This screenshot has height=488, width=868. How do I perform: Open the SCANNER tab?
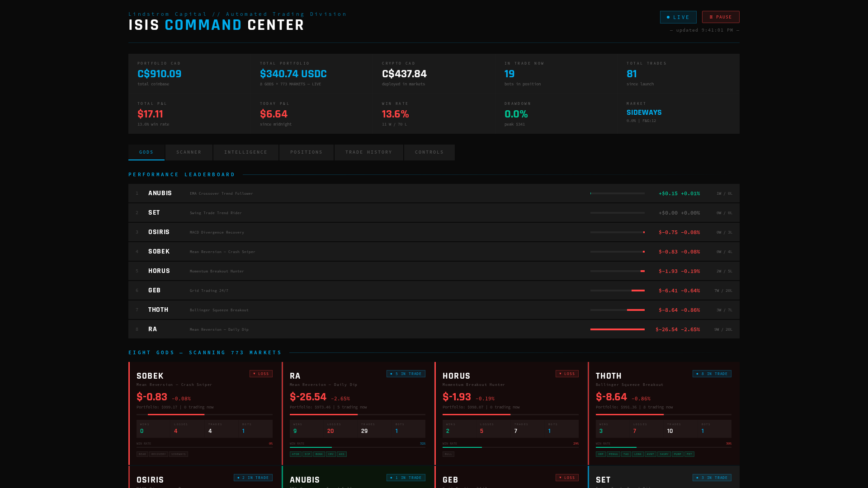pyautogui.click(x=189, y=152)
